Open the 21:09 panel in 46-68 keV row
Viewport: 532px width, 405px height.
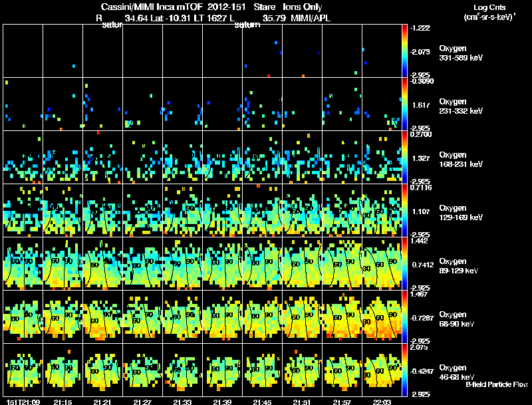click(23, 370)
